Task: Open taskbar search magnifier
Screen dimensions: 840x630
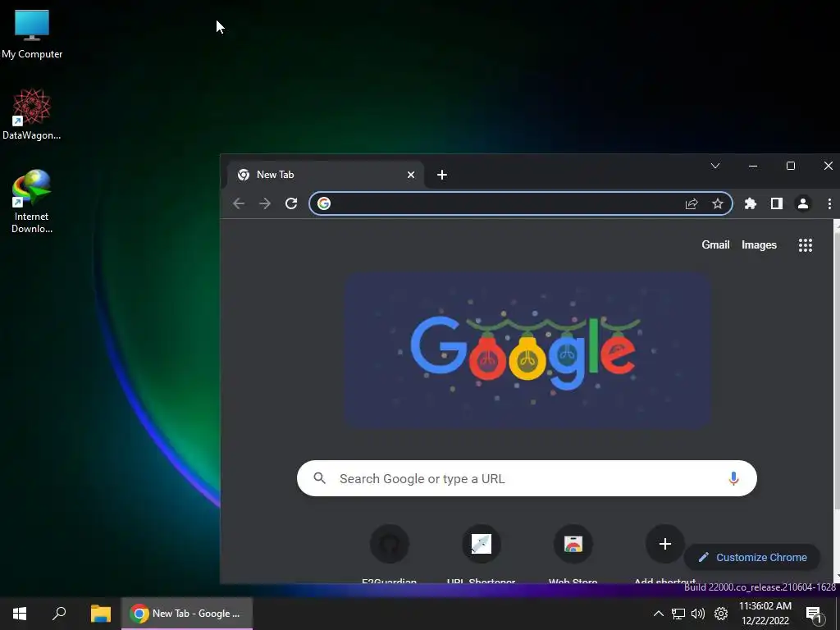Action: pyautogui.click(x=59, y=614)
